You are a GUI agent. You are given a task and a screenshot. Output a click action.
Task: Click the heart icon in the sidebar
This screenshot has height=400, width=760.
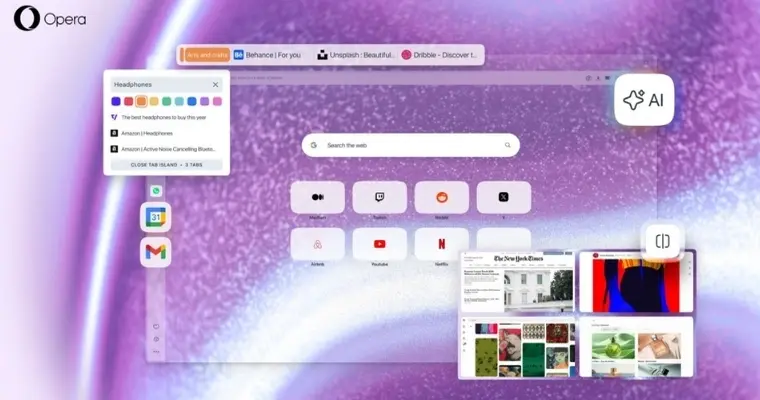[x=156, y=326]
